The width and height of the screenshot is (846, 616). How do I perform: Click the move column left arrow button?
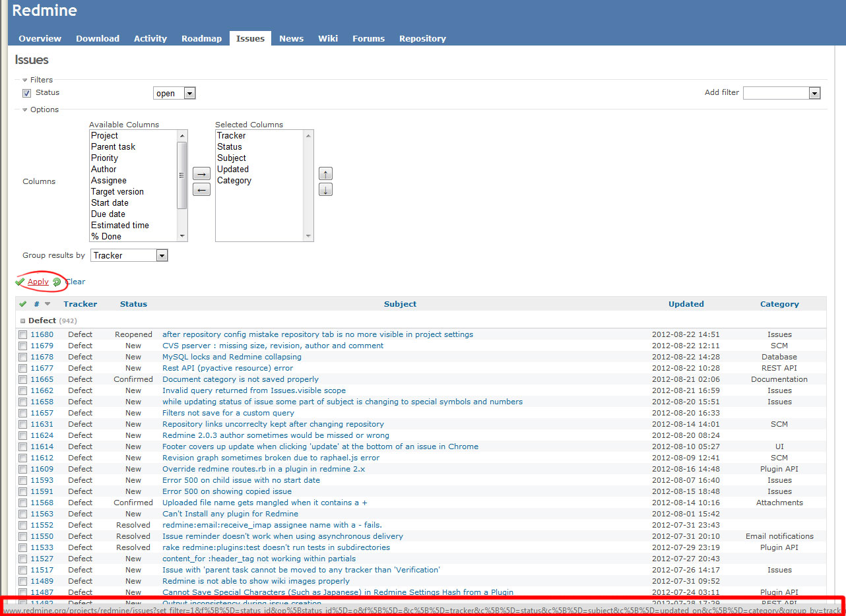[201, 190]
